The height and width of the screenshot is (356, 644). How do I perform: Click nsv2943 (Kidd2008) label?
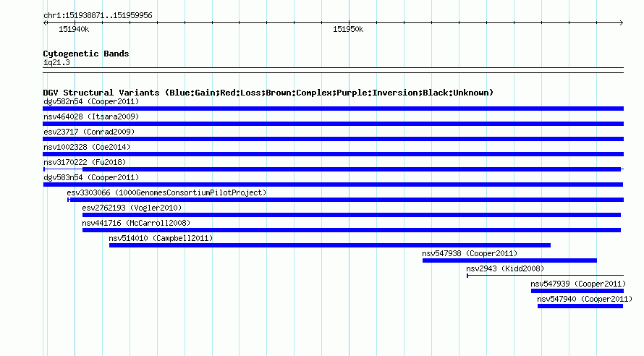(505, 268)
